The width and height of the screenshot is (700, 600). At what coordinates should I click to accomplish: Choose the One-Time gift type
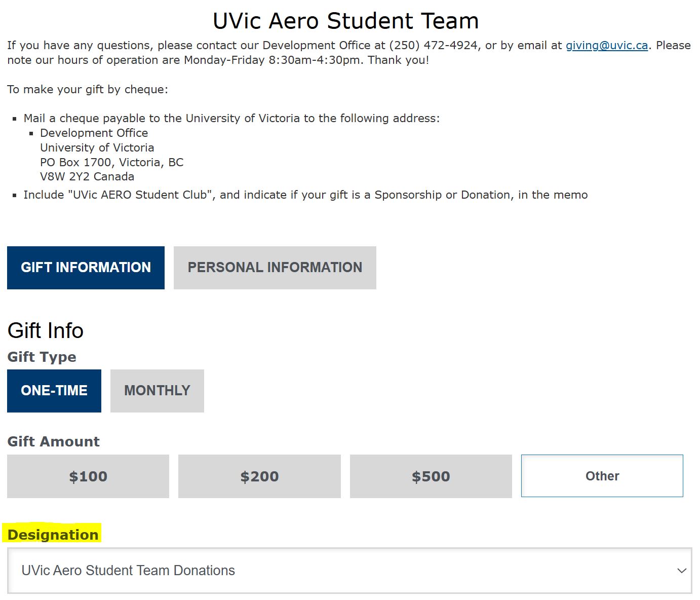click(54, 391)
